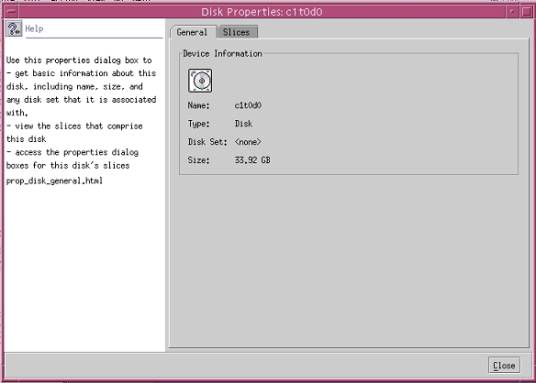This screenshot has height=383, width=536.
Task: Click the Size value 33.92 GB
Action: 253,160
